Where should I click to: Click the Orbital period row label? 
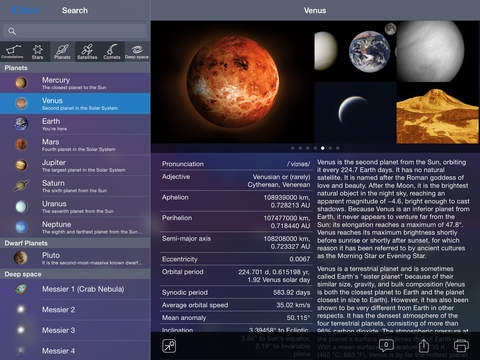[183, 272]
